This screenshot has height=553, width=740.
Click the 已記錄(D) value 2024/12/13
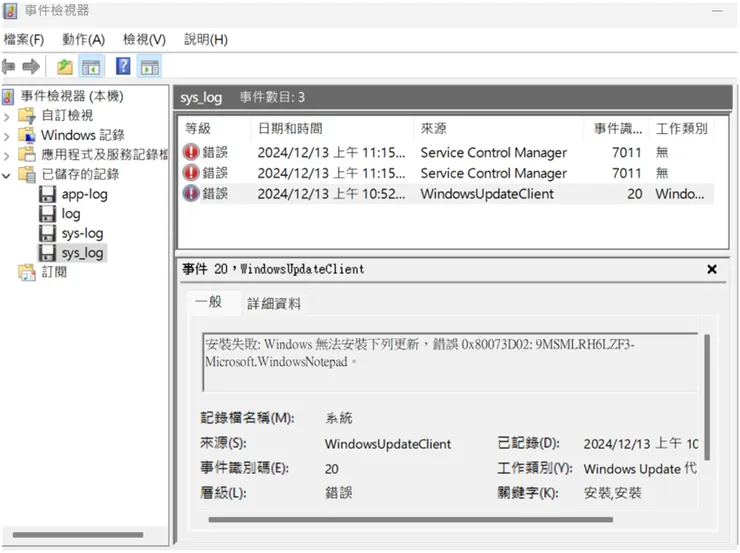point(640,444)
